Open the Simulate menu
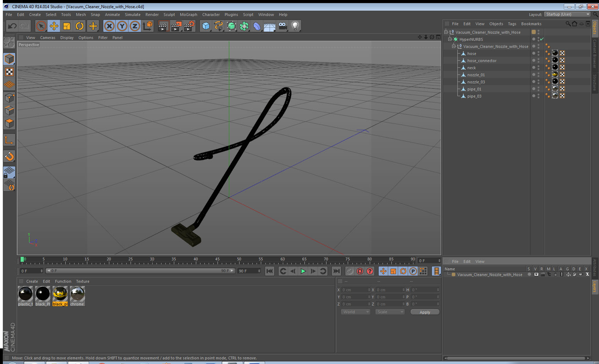Viewport: 599px width, 364px height. [132, 15]
